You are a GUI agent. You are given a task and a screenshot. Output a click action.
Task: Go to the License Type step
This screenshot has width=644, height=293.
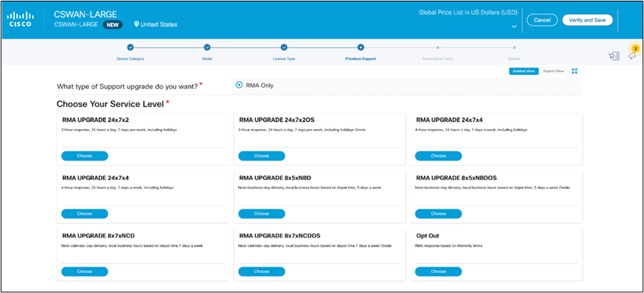point(284,47)
